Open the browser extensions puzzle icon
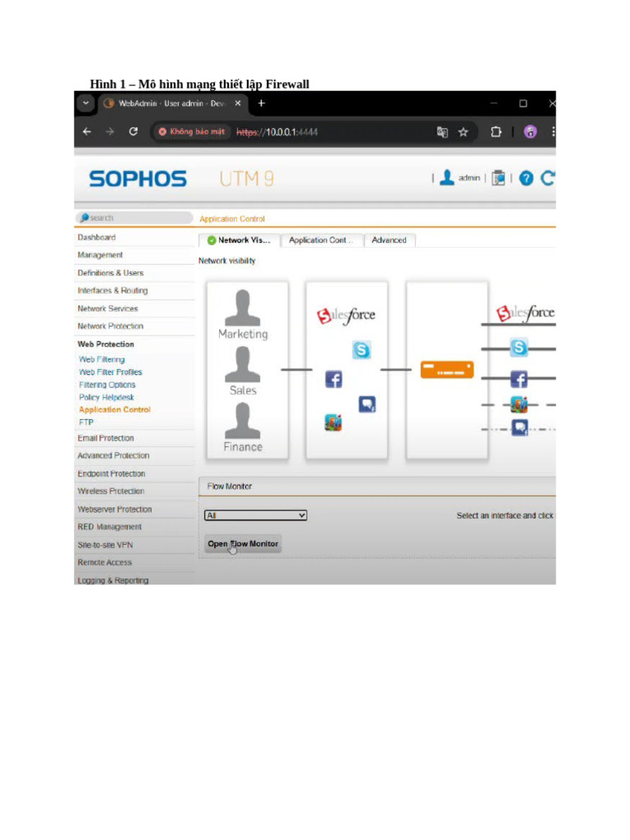 (x=496, y=132)
